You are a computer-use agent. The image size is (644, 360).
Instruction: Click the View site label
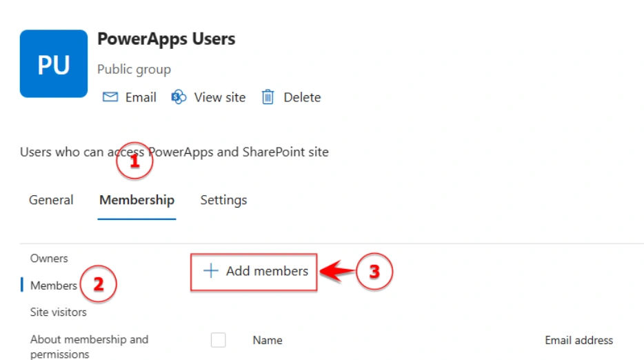pyautogui.click(x=220, y=97)
